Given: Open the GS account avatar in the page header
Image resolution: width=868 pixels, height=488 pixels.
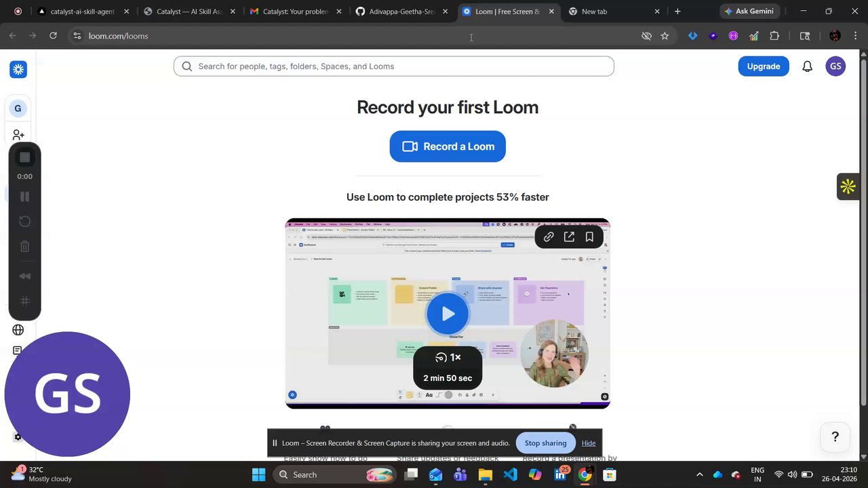Looking at the screenshot, I should coord(835,66).
